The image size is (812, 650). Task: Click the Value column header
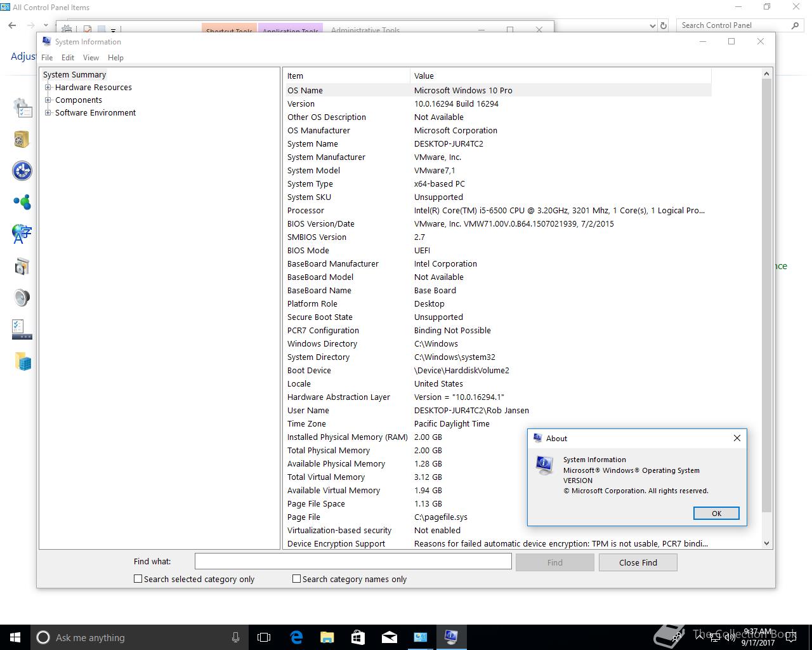561,76
